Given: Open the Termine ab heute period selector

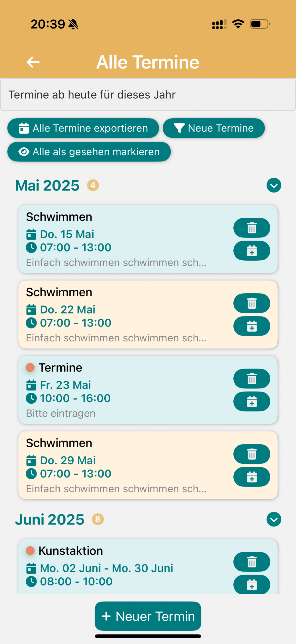Looking at the screenshot, I should pos(148,95).
